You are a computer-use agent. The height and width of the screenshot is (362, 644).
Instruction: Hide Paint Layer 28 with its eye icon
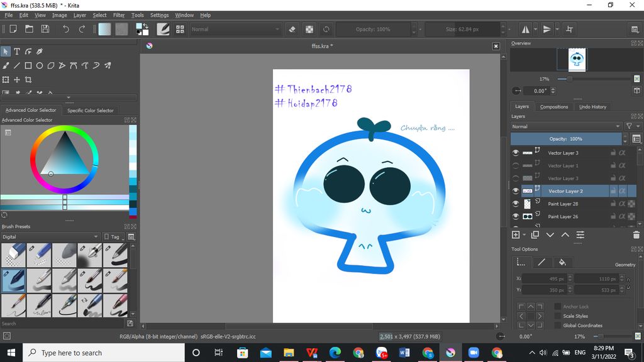point(516,204)
